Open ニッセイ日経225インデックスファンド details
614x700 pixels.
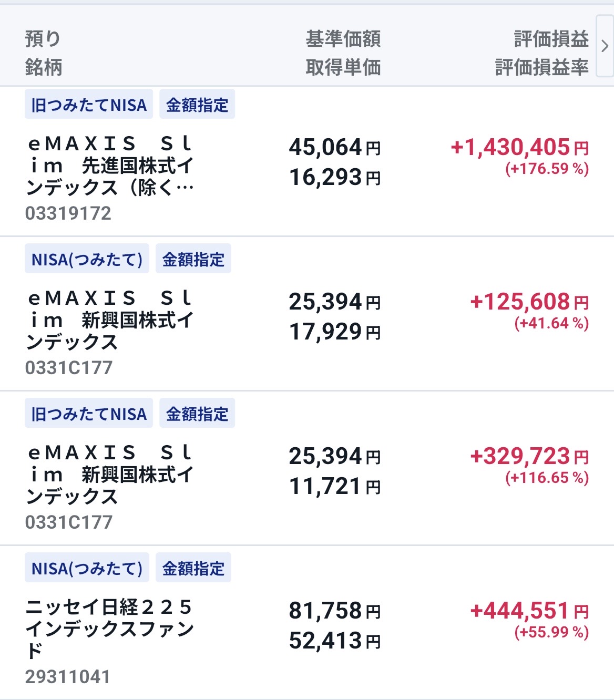pyautogui.click(x=307, y=623)
